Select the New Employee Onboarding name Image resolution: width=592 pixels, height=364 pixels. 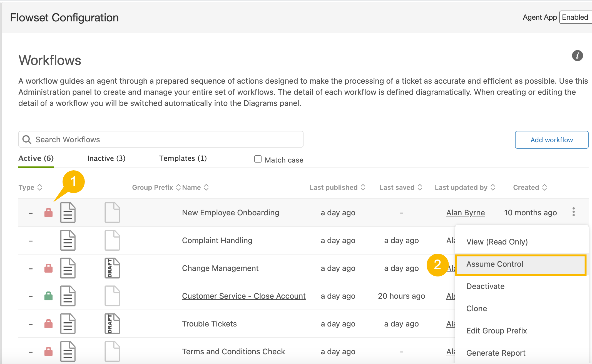(231, 213)
